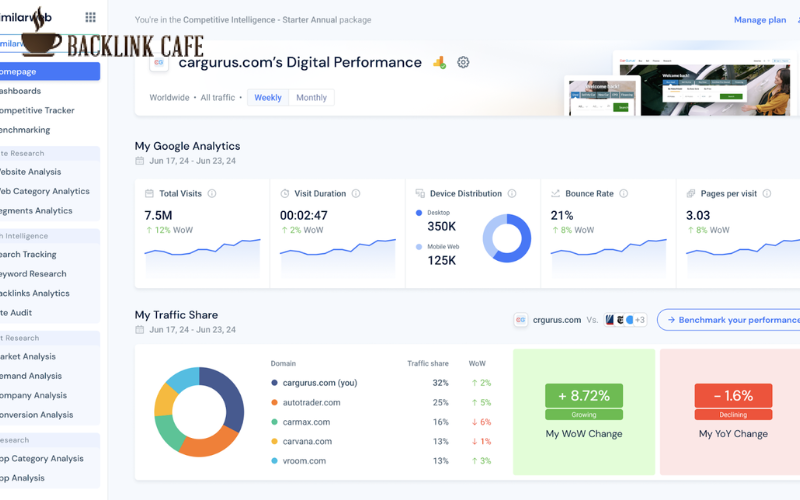800x500 pixels.
Task: Click the 7.5M Total Visits value
Action: (158, 215)
